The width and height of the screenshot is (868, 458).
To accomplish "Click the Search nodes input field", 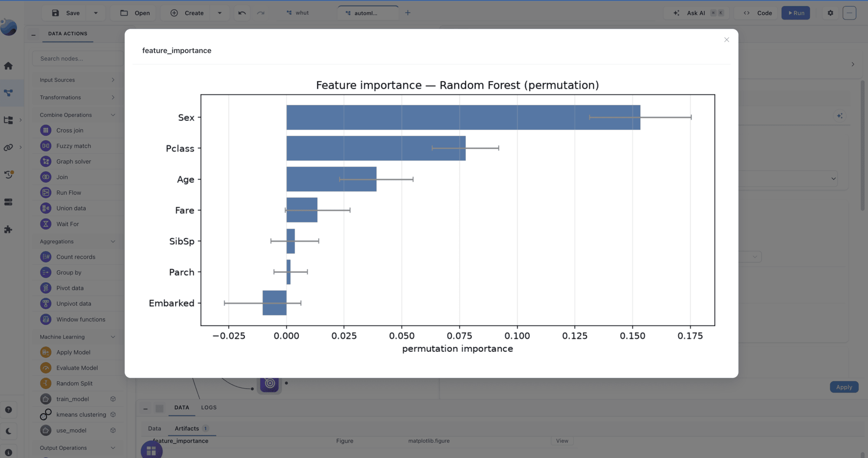I will tap(78, 59).
